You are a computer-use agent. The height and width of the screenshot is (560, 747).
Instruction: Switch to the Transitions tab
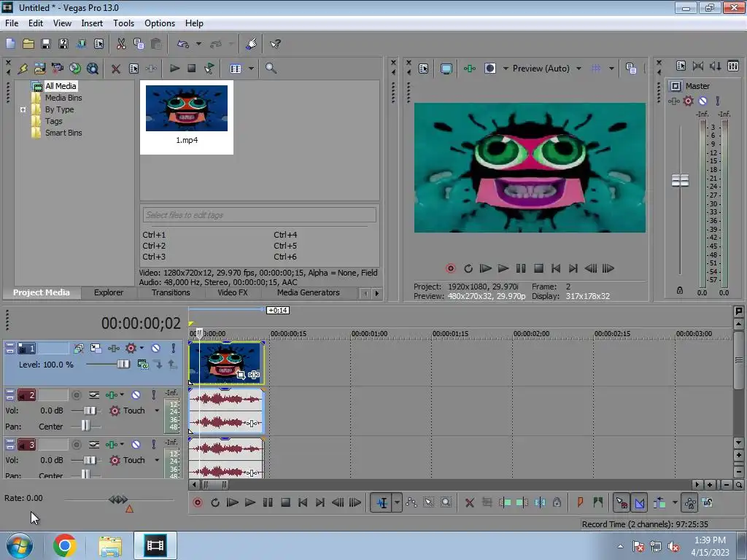(x=171, y=292)
